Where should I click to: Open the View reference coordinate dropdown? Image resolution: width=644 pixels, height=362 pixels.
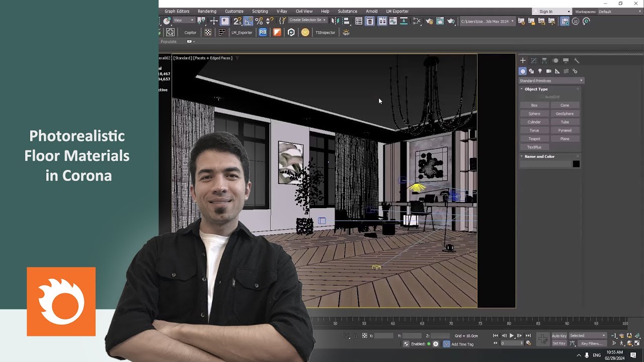(184, 20)
